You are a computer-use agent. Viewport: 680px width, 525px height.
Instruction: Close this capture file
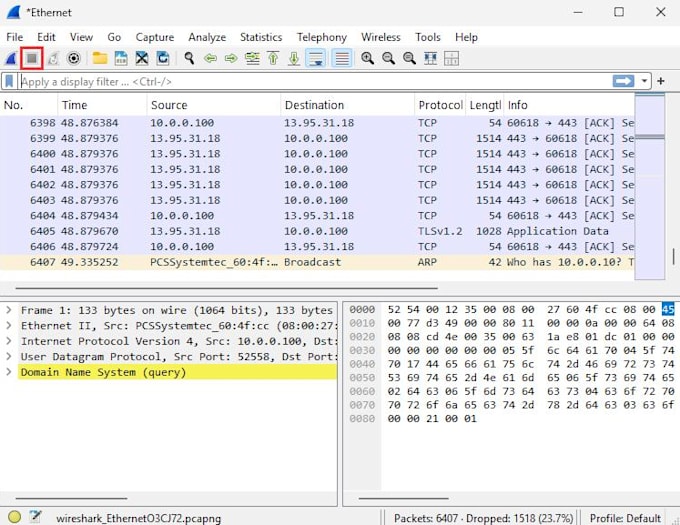coord(142,58)
